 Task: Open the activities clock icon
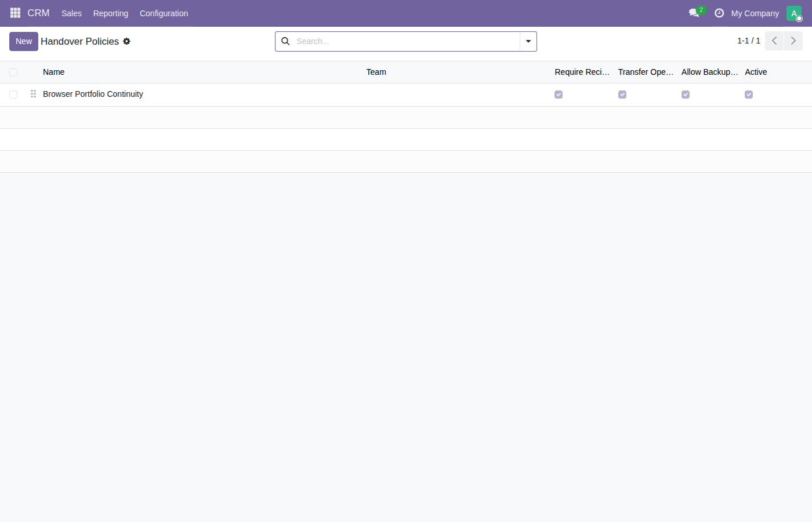point(719,13)
